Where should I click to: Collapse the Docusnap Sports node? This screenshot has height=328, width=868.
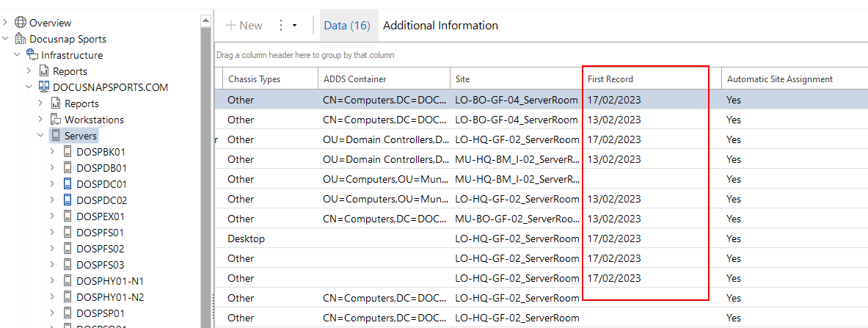(6, 39)
